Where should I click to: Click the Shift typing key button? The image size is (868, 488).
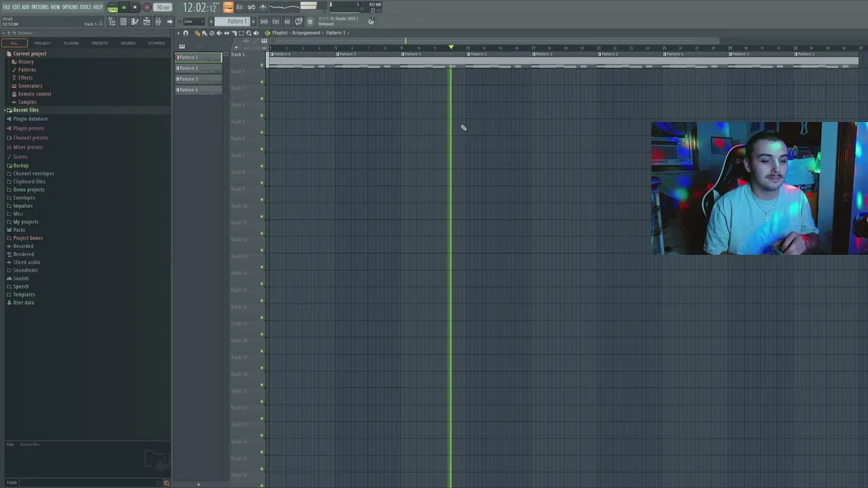264,22
